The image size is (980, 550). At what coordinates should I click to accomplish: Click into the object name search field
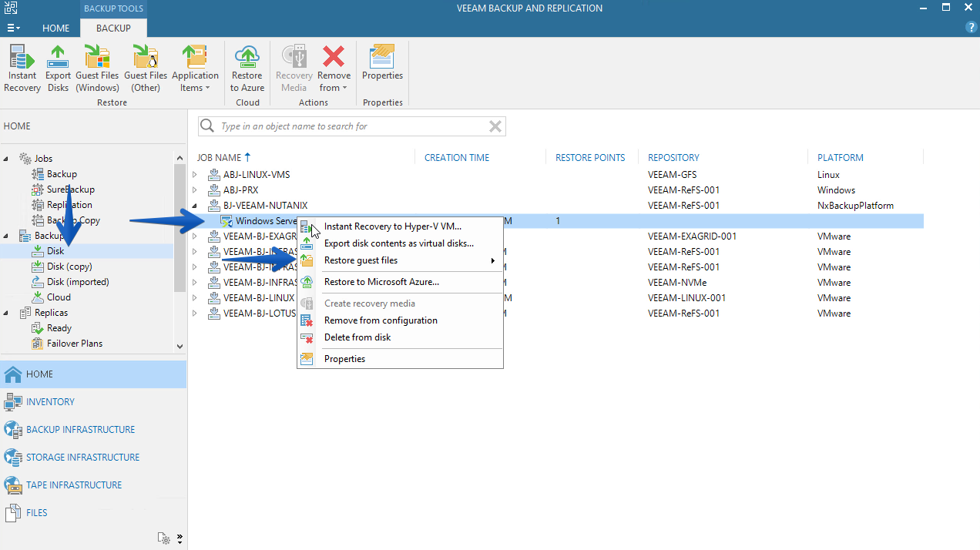[351, 126]
